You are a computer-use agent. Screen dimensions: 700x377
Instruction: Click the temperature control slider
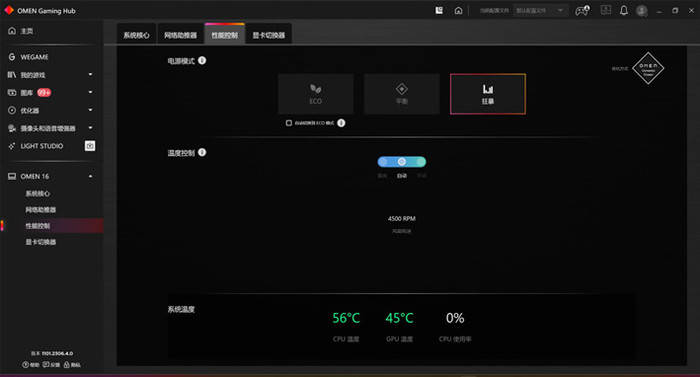pos(402,162)
